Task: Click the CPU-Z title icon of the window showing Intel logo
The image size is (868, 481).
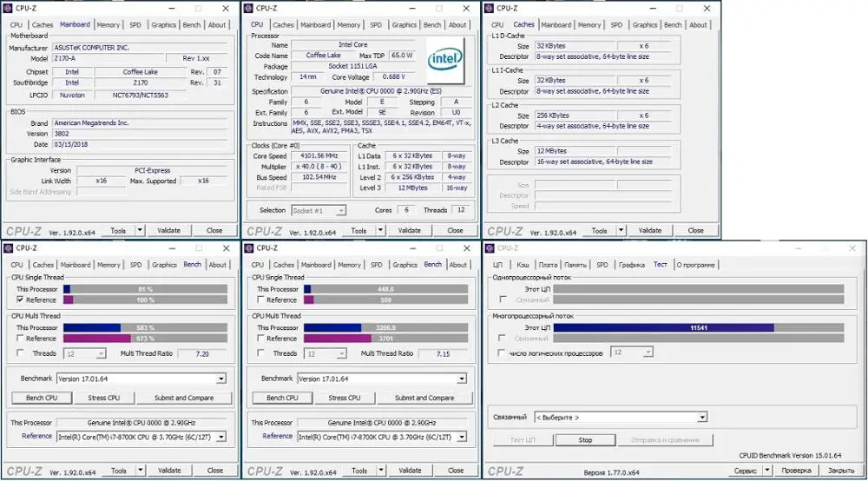Action: pos(248,9)
